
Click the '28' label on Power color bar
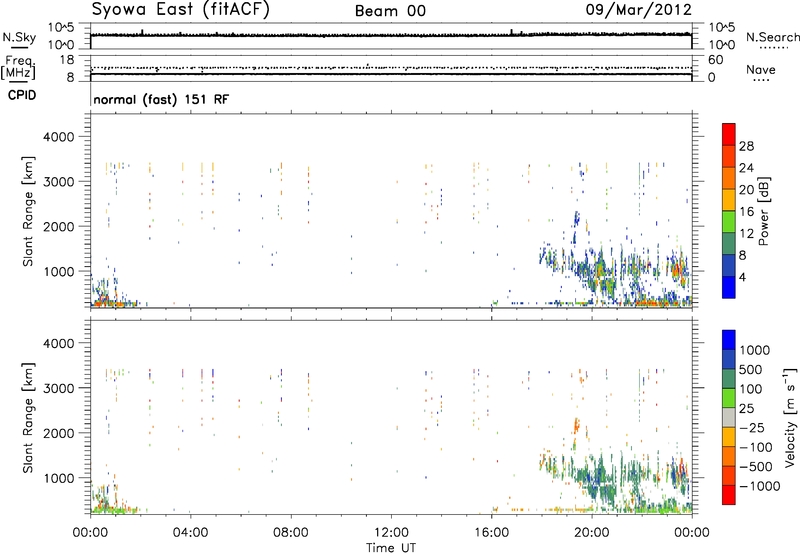point(746,146)
